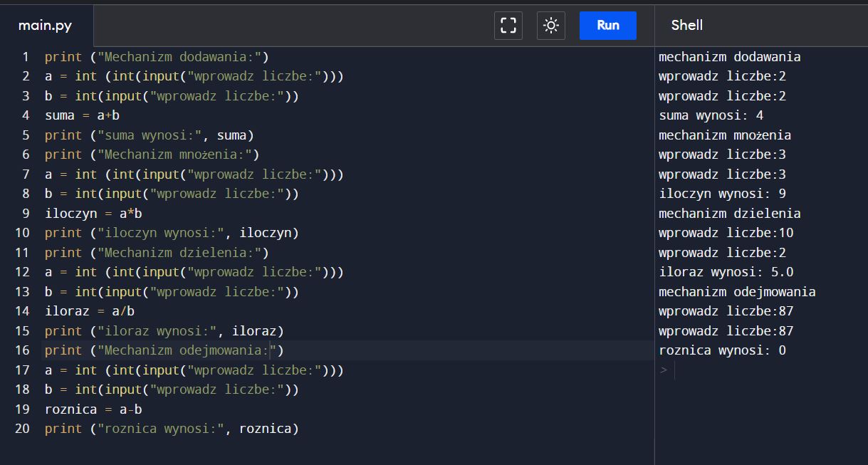Click line number 1 in the editor
The height and width of the screenshot is (465, 868).
click(25, 56)
